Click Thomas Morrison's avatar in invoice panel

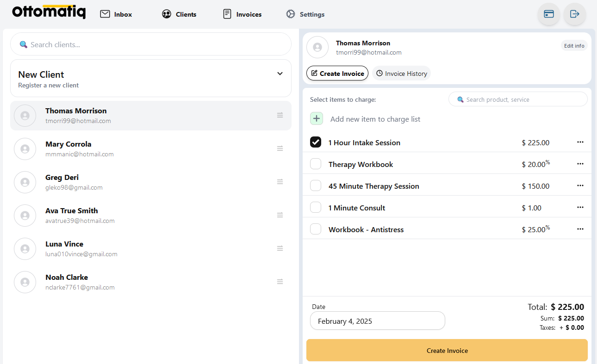tap(317, 47)
